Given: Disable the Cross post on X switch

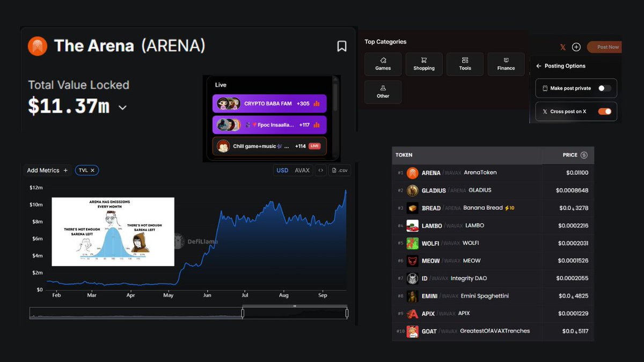Looking at the screenshot, I should pyautogui.click(x=604, y=112).
